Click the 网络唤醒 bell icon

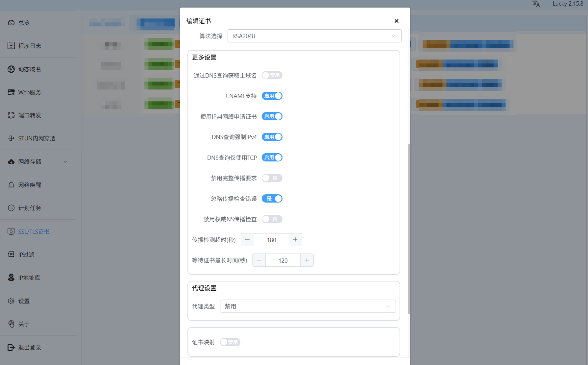(11, 185)
